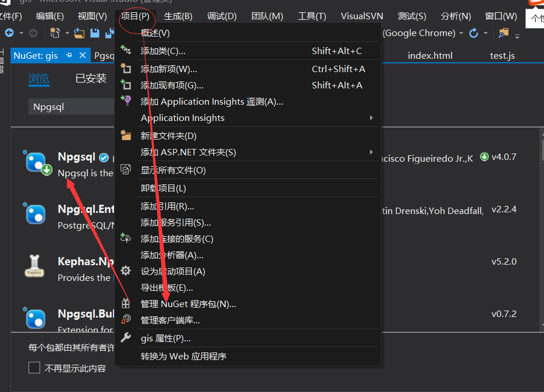Click the Npgsql search input field

coord(71,107)
